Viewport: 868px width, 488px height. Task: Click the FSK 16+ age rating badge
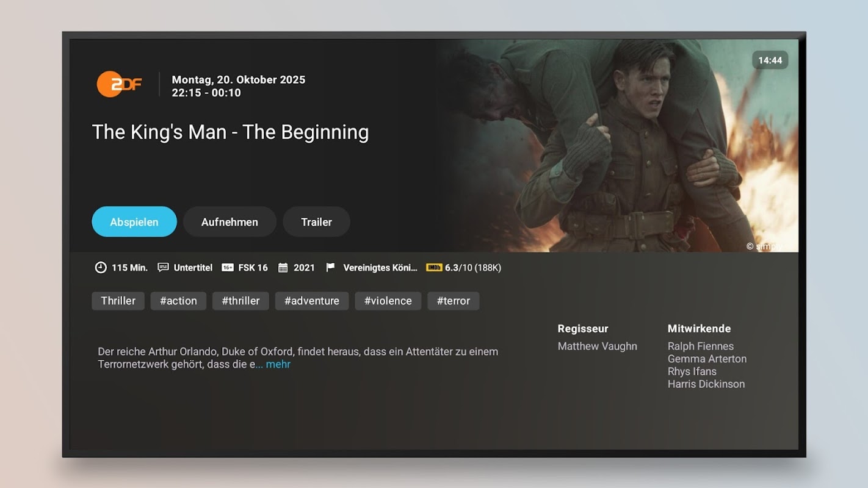tap(227, 267)
